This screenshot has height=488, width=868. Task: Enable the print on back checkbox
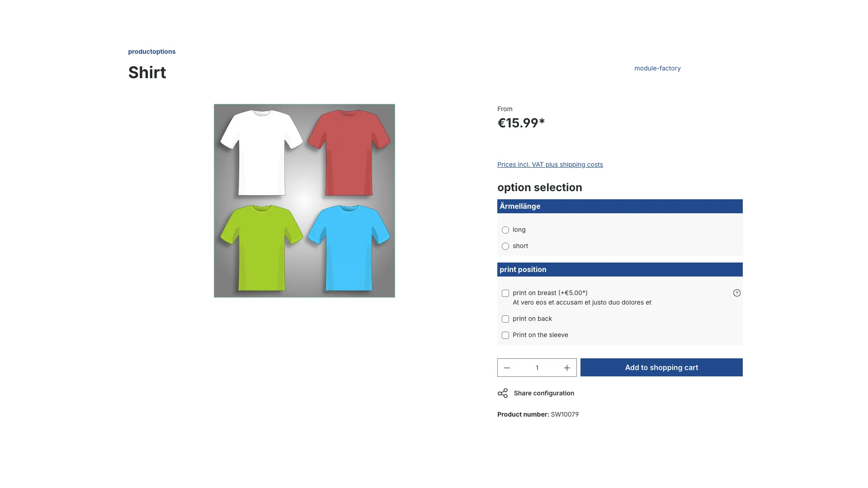505,319
